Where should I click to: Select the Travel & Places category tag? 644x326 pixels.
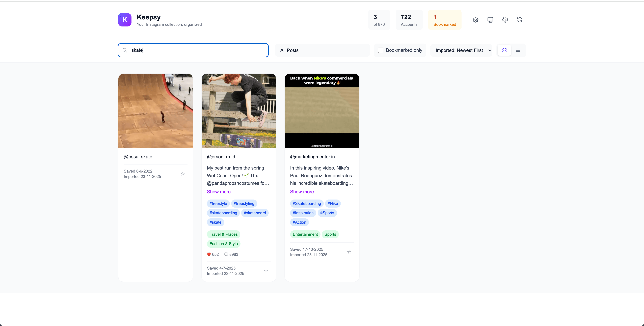tap(224, 234)
